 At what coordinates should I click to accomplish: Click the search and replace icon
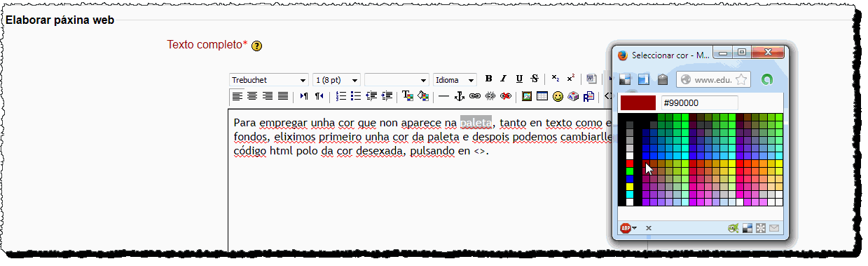(x=588, y=96)
